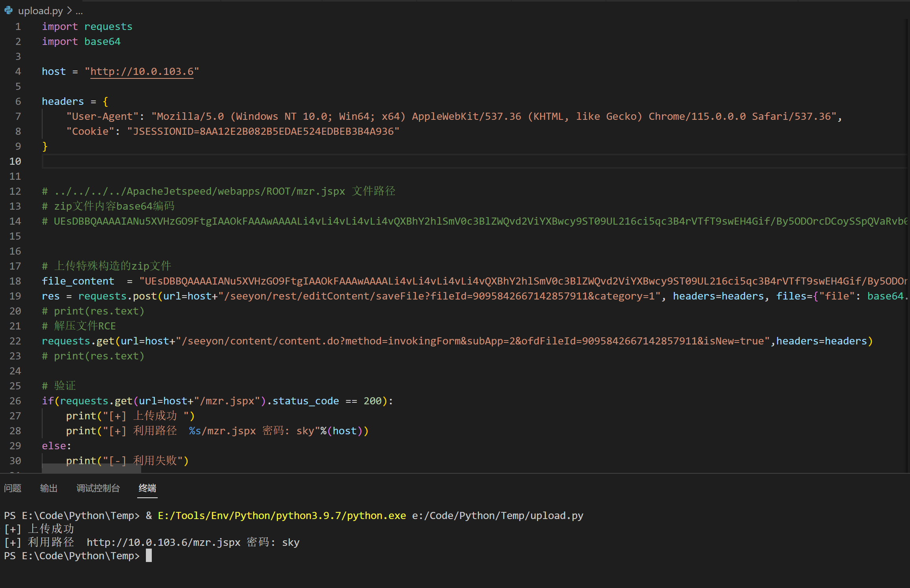Open the 输出 panel tab
Screen dimensions: 910x588
48,488
